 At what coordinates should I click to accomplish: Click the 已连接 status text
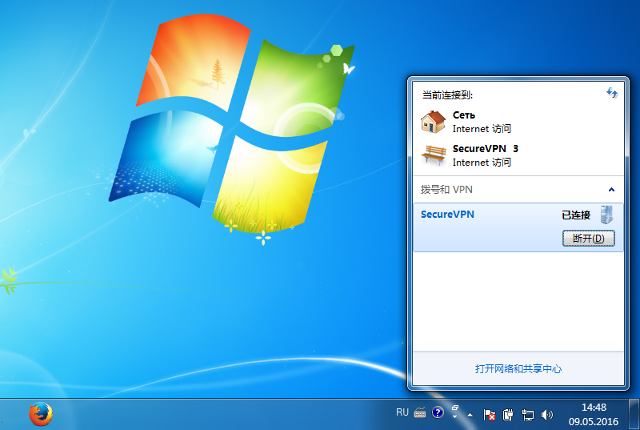click(576, 215)
